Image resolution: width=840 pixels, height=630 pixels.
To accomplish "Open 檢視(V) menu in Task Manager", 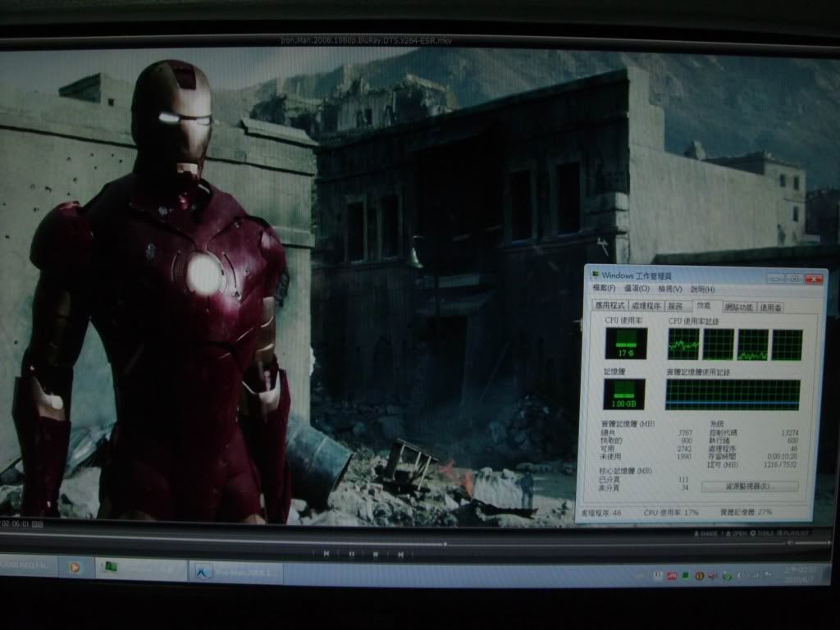I will (670, 289).
